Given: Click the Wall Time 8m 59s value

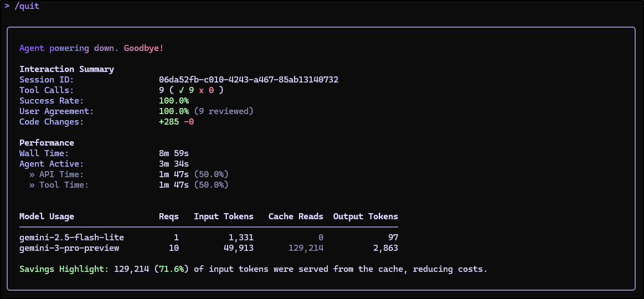Looking at the screenshot, I should (x=173, y=153).
